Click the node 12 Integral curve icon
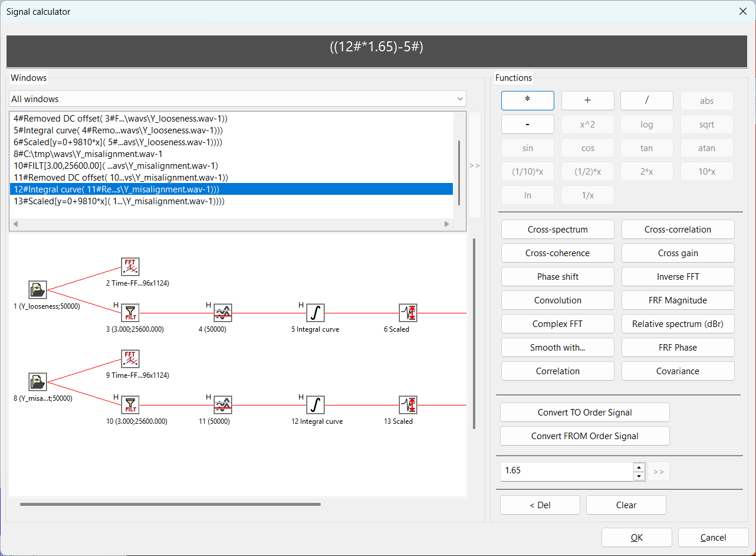This screenshot has width=756, height=556. coord(315,405)
